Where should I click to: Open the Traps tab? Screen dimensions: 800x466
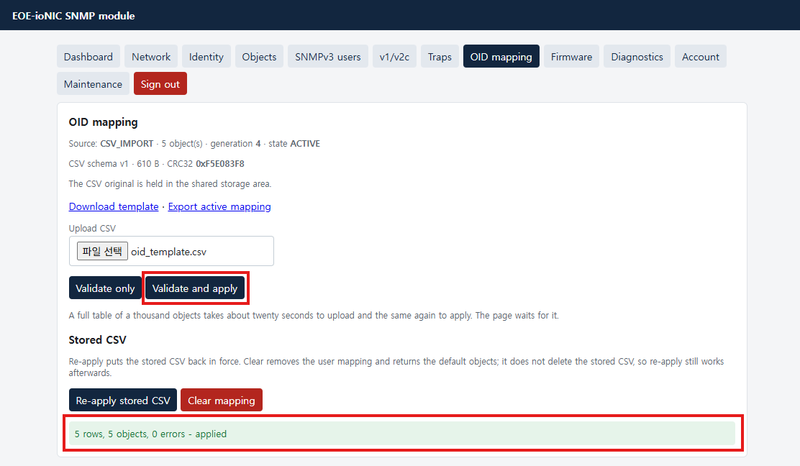click(440, 57)
